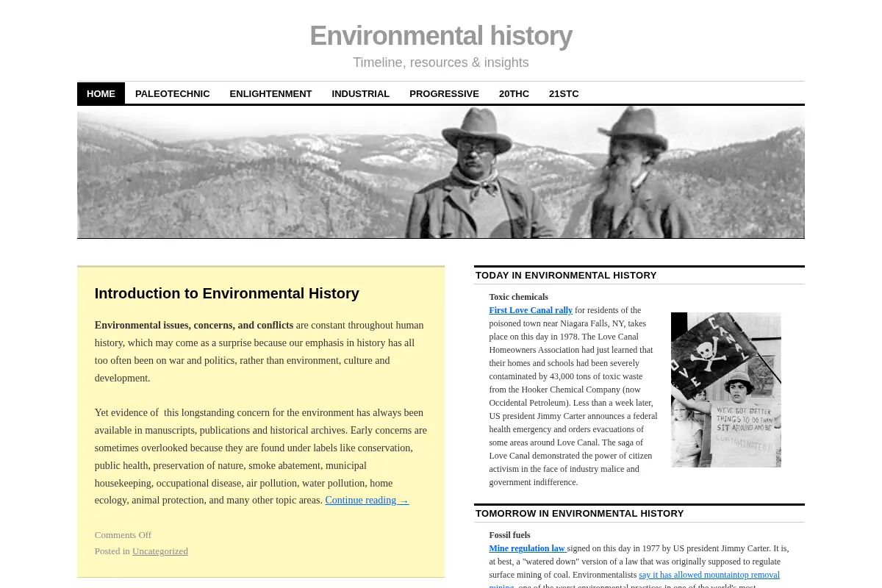The height and width of the screenshot is (588, 882).
Task: Click the Environmental history site title
Action: [441, 36]
